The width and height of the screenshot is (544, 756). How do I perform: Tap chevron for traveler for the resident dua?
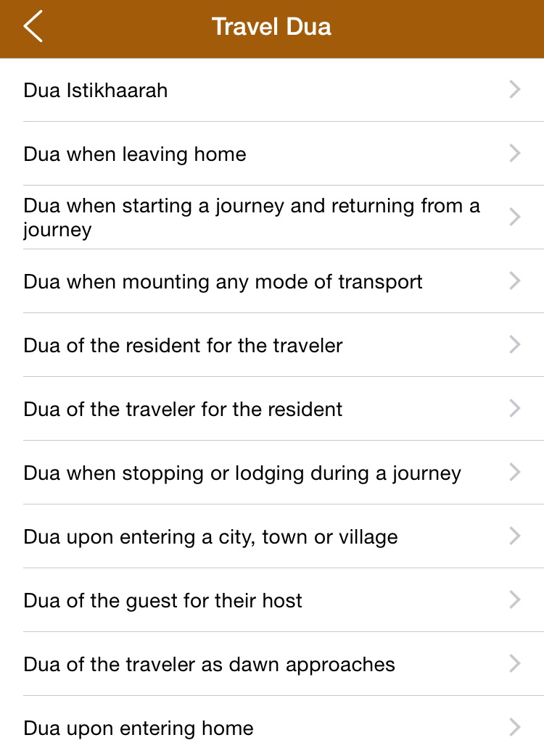[515, 409]
